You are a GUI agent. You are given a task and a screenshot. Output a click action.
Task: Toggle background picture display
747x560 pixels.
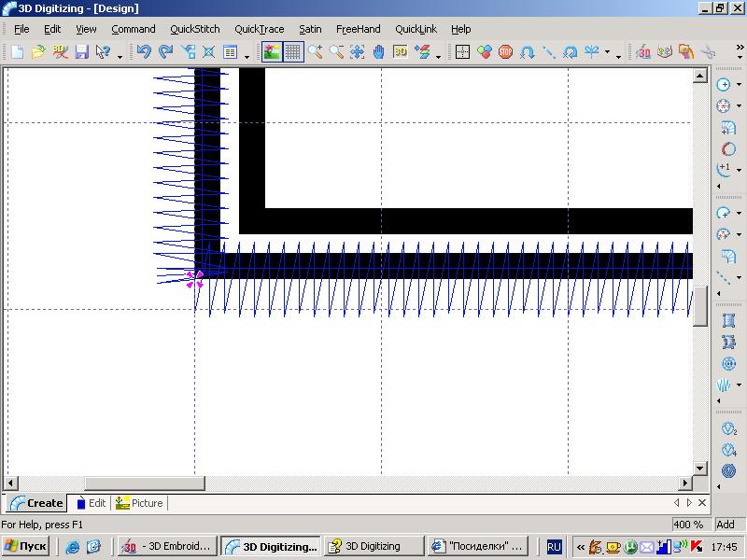tap(272, 52)
